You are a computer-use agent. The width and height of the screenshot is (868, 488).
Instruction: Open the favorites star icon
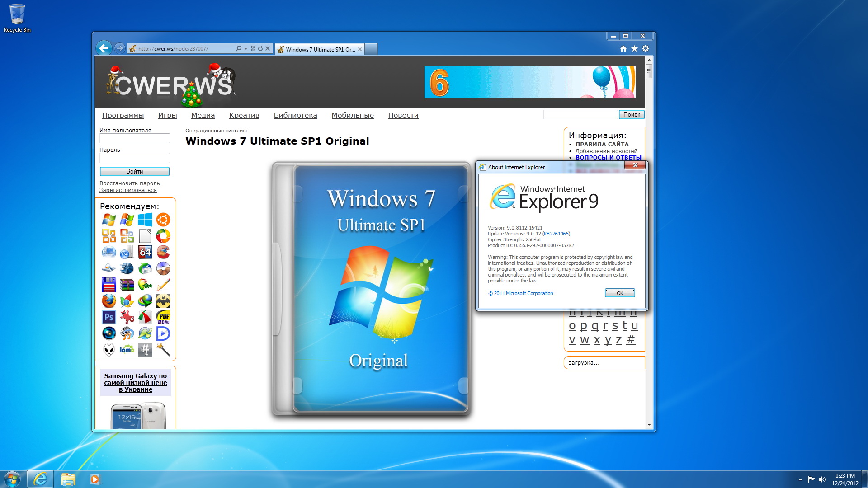(x=634, y=48)
